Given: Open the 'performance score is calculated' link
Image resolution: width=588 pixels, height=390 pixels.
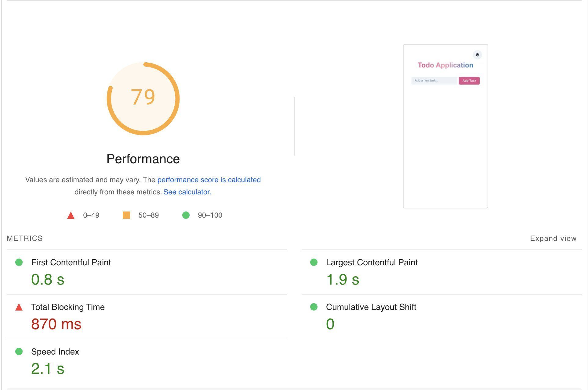Looking at the screenshot, I should 209,180.
